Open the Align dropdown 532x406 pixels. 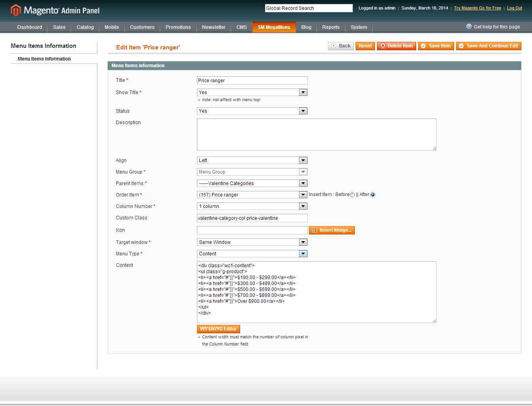[252, 161]
